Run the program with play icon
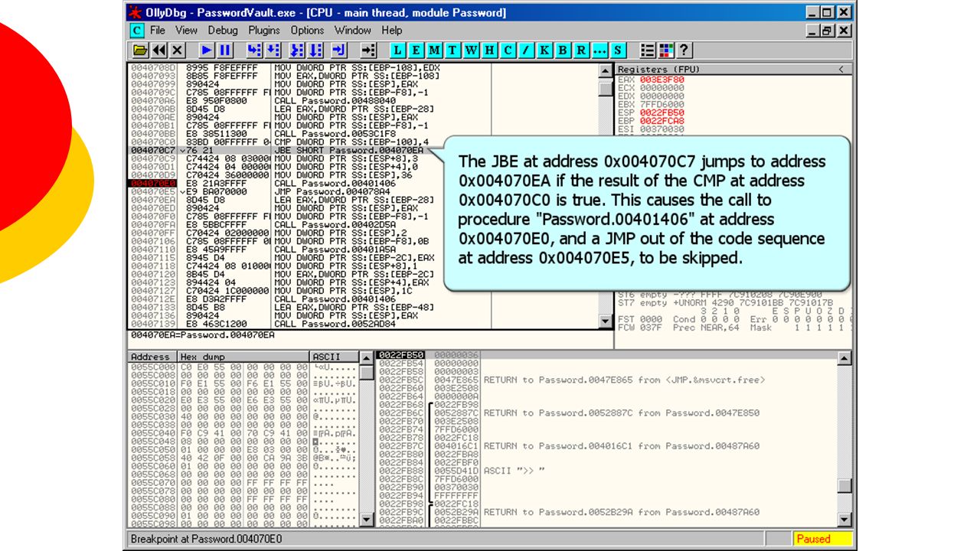 pyautogui.click(x=207, y=51)
